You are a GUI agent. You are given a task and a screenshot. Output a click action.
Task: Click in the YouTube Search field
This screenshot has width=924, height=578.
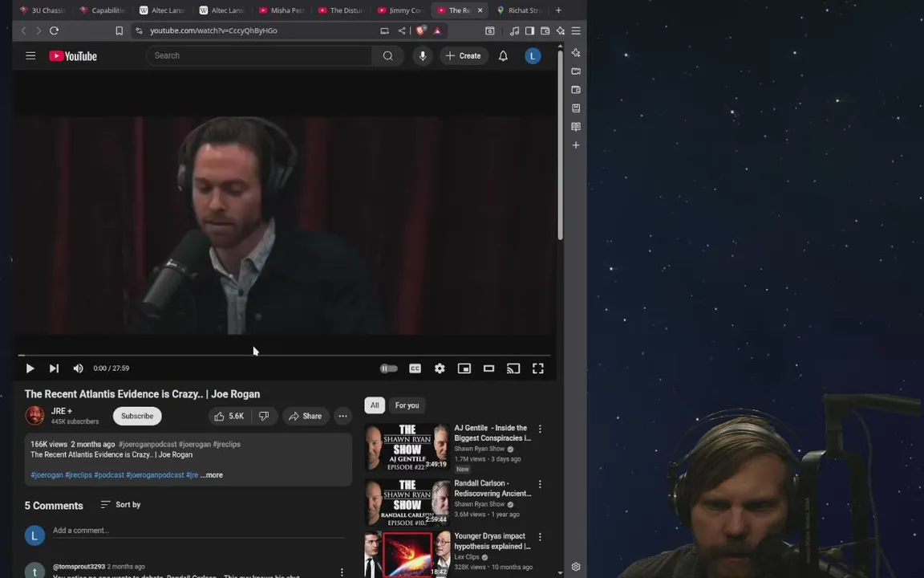259,55
